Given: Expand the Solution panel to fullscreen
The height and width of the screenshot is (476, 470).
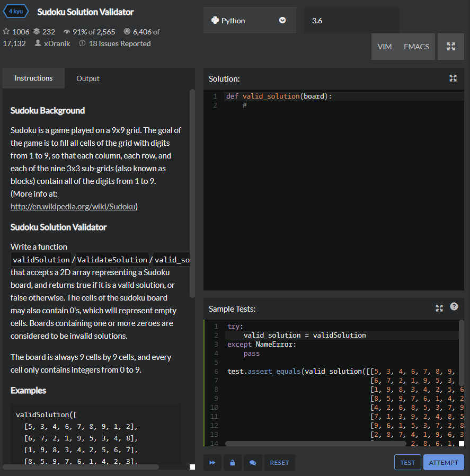Looking at the screenshot, I should coord(453,78).
